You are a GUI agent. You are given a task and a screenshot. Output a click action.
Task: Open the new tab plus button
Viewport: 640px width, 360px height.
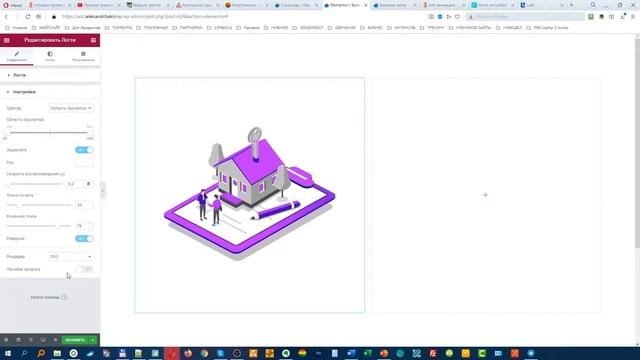(571, 5)
